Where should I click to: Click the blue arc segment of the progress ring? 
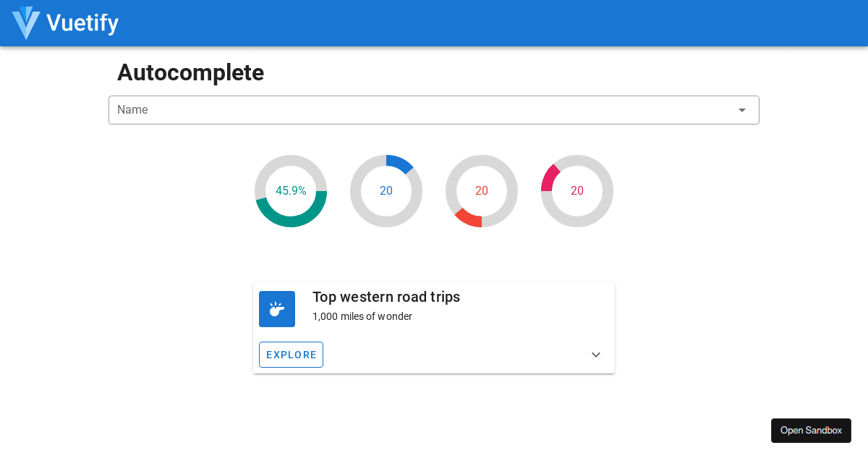tap(400, 163)
